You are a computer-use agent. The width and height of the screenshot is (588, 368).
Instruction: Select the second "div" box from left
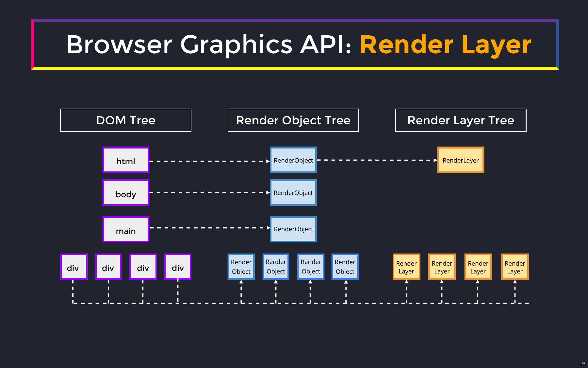point(108,267)
